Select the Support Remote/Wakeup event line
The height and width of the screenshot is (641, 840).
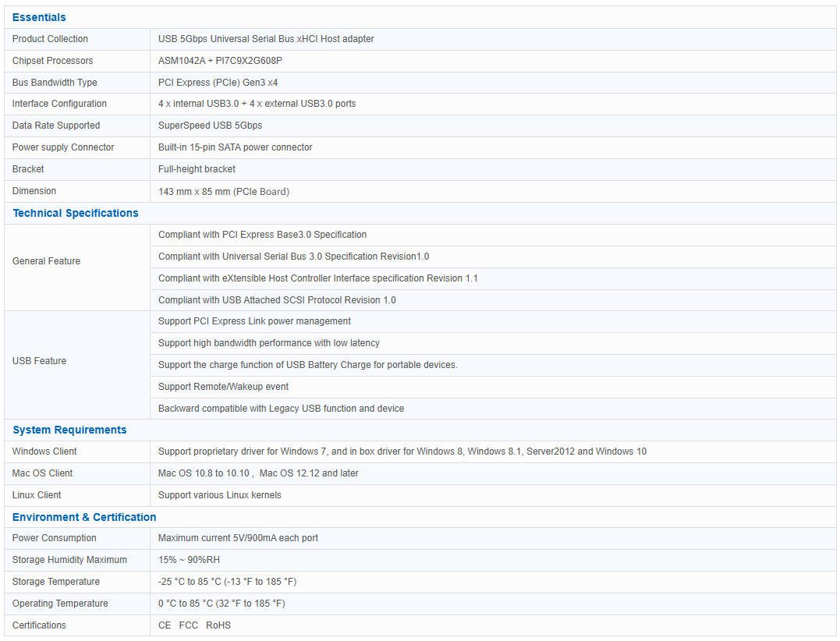[223, 387]
